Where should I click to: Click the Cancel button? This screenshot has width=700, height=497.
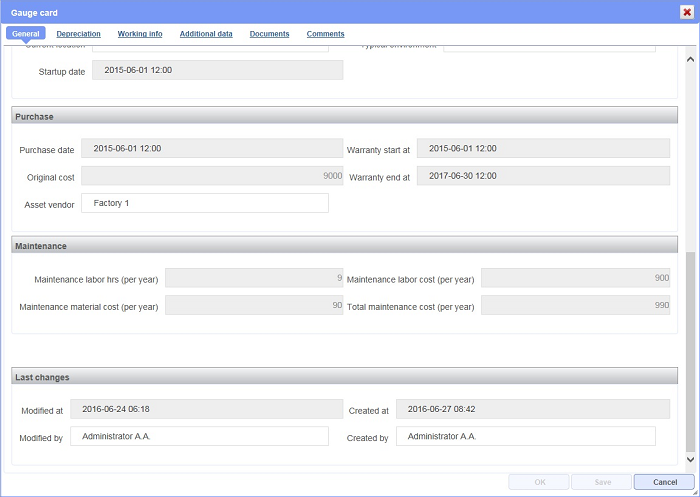click(x=664, y=482)
